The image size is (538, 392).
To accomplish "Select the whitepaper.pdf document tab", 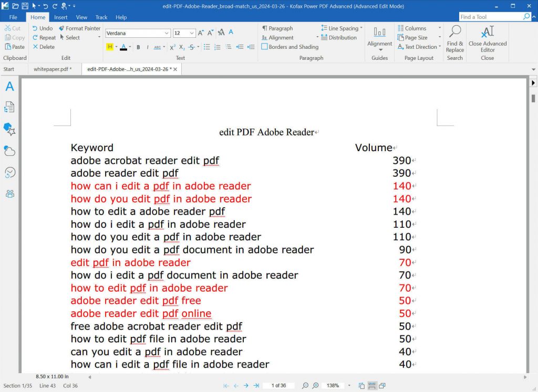I will pos(53,68).
